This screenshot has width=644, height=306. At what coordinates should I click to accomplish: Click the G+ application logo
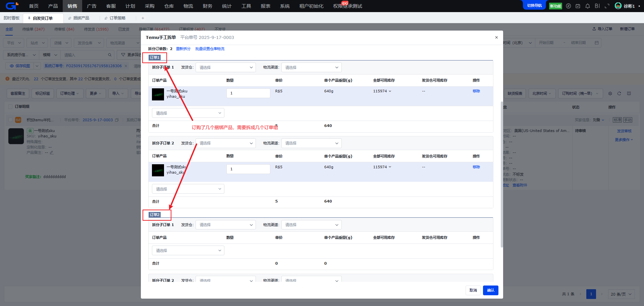pos(12,6)
